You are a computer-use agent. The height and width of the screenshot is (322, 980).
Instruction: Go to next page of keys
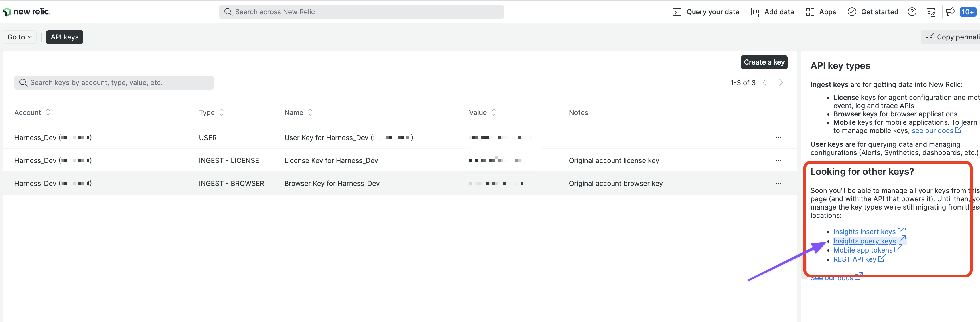(781, 82)
